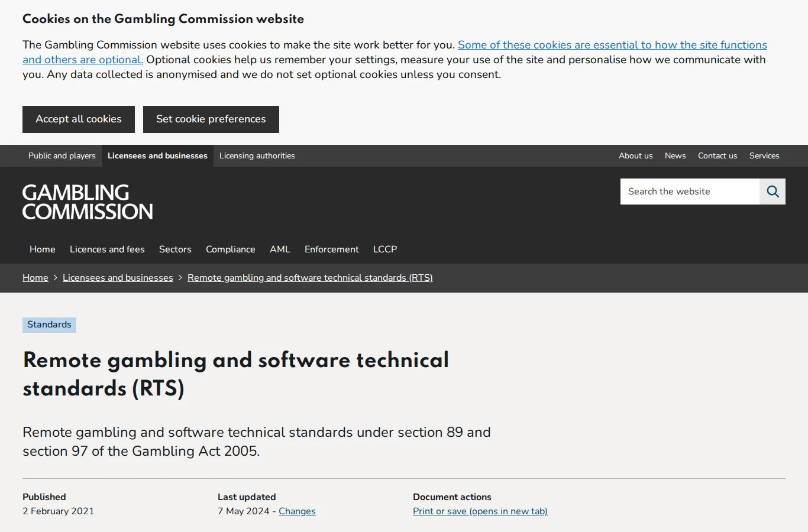Open Enforcement navigation item
This screenshot has width=808, height=532.
click(332, 249)
